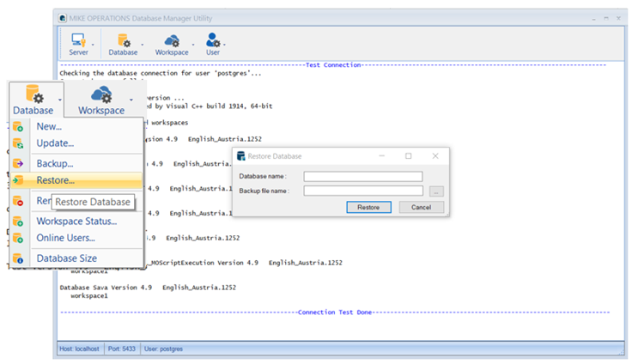Click Cancel in Restore Database dialog
The image size is (632, 364).
tap(422, 207)
